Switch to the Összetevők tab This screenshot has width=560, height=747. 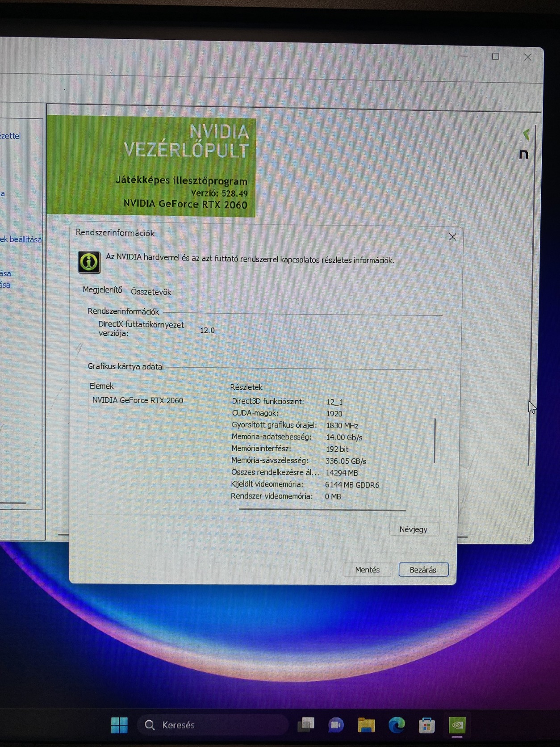(151, 292)
